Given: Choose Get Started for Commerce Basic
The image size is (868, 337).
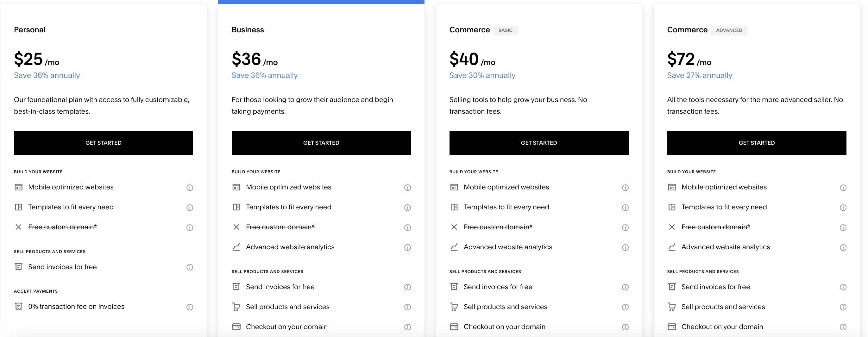Looking at the screenshot, I should (x=539, y=143).
